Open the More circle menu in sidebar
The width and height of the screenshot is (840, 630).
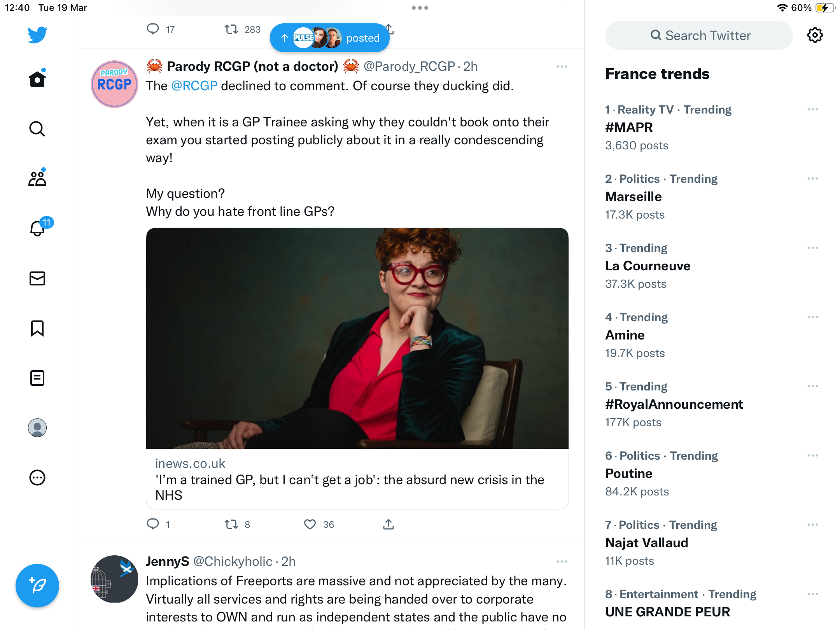(37, 478)
